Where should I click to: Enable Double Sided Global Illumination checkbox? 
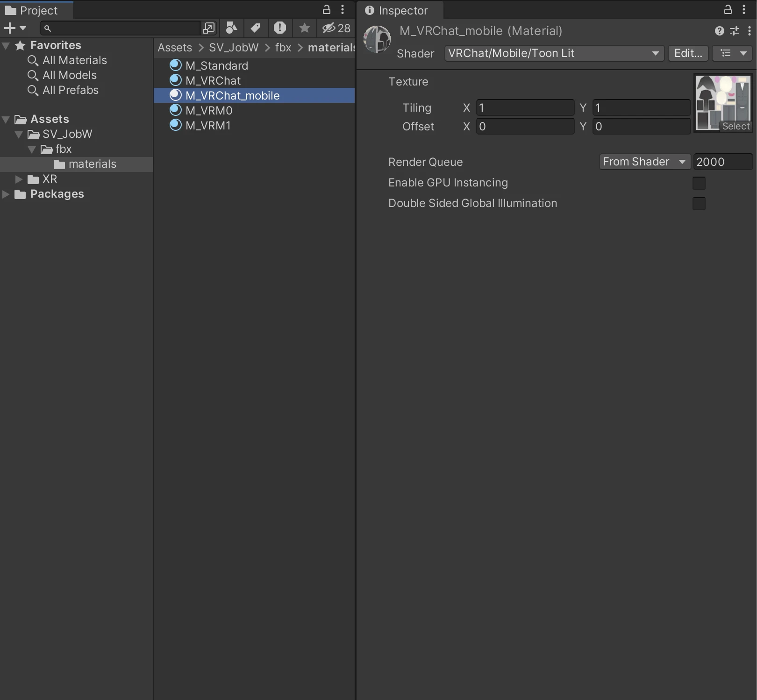click(x=699, y=204)
